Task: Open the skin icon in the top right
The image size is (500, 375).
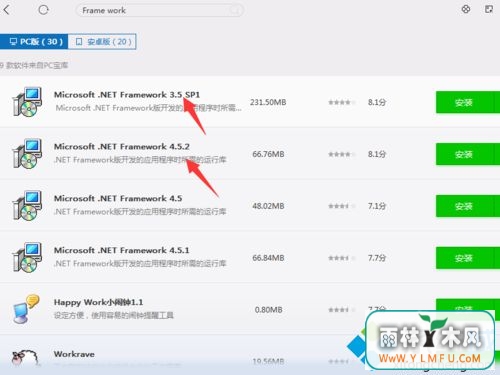Action: coord(466,9)
